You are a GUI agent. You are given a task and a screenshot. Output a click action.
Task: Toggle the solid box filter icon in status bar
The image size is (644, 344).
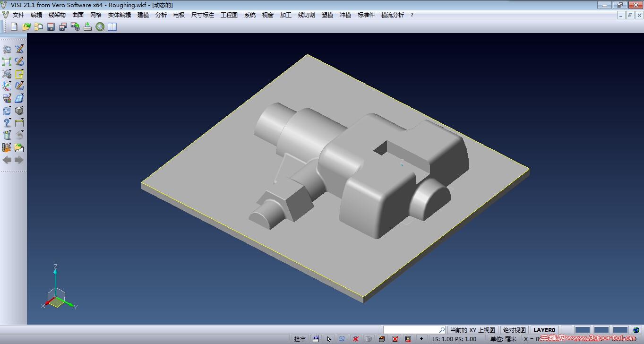tap(382, 339)
